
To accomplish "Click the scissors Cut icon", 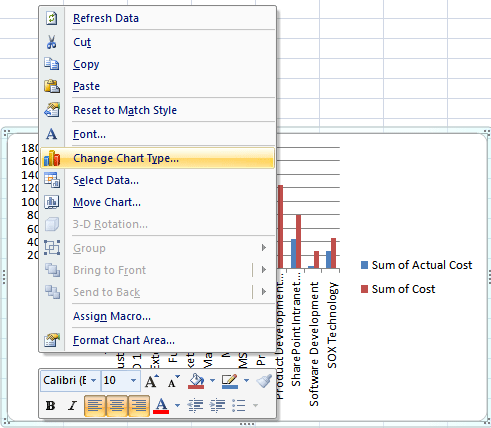I will [52, 42].
